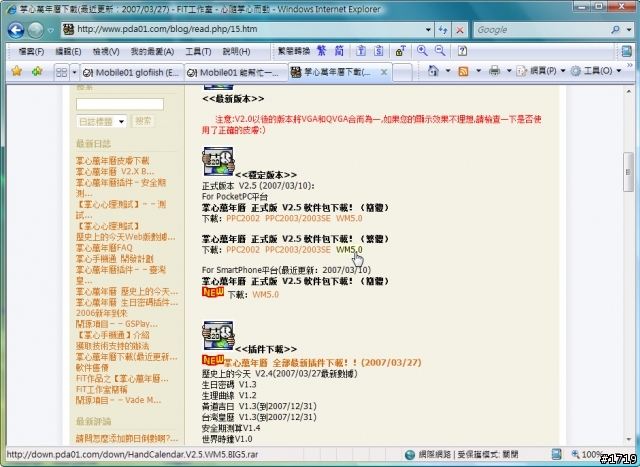Close the 掌心萬年曆下載 tab

(384, 72)
